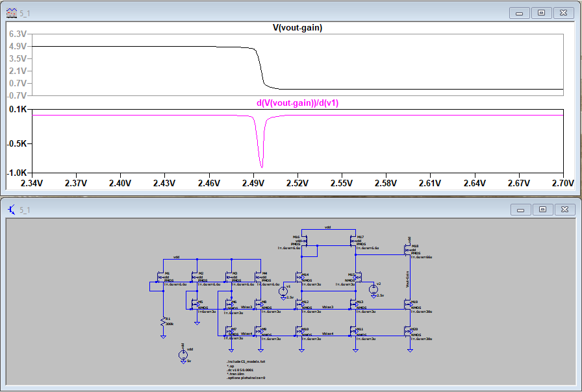Image resolution: width=582 pixels, height=392 pixels.
Task: Click the magenta d(V(vout-gain))/d(v1) trace label
Action: point(297,103)
